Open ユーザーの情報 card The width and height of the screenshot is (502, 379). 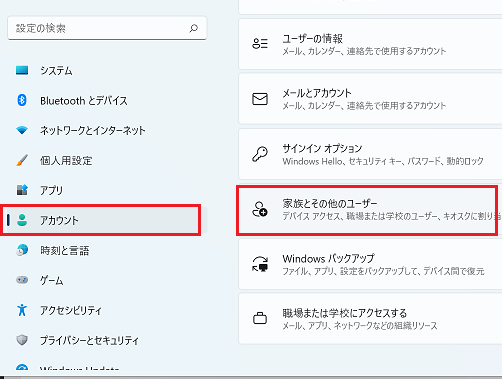click(370, 44)
